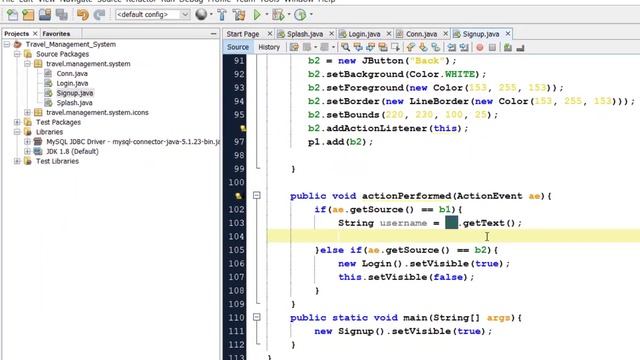Build the project with hammer icon

[x=222, y=15]
